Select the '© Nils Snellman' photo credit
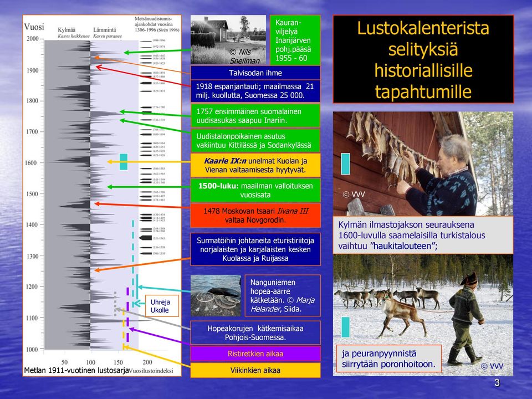This screenshot has height=399, width=532. click(245, 57)
